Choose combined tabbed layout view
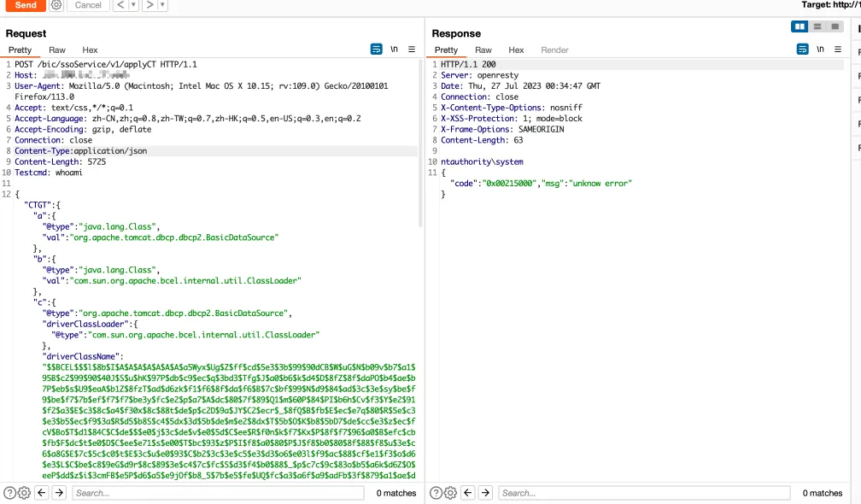 (835, 26)
